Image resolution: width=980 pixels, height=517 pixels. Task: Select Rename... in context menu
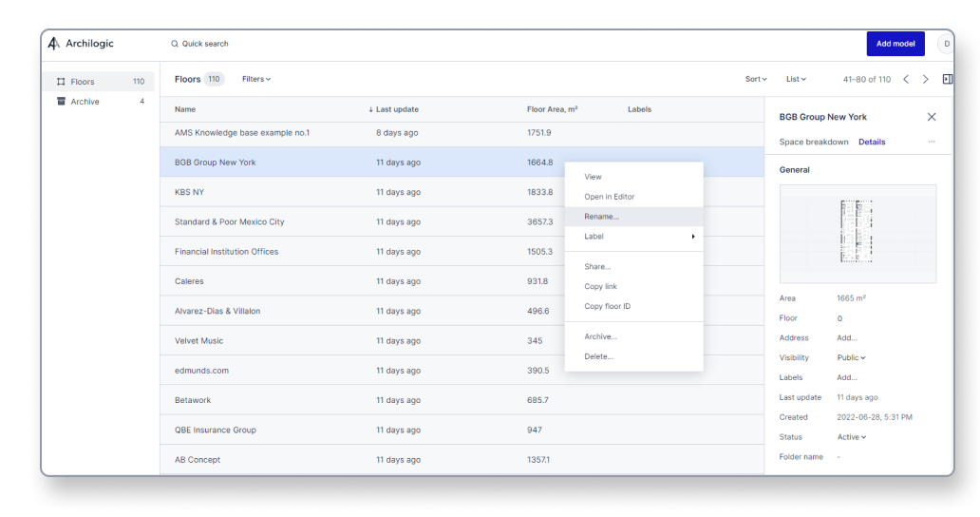coord(633,217)
